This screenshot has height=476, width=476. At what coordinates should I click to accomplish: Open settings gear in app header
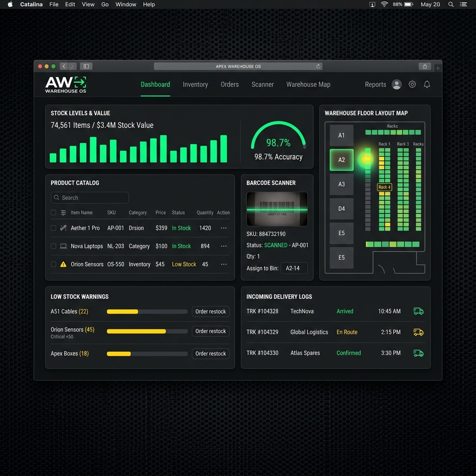pos(412,85)
